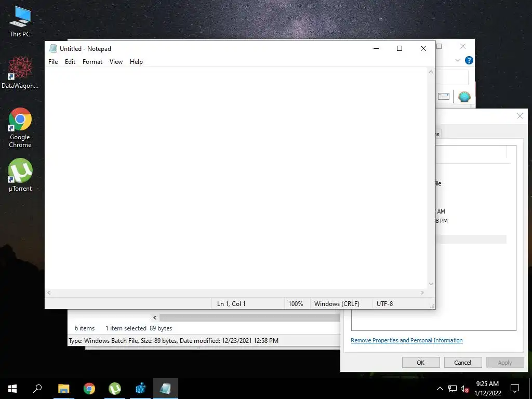Open the This PC desktop icon
The height and width of the screenshot is (399, 532).
[20, 21]
